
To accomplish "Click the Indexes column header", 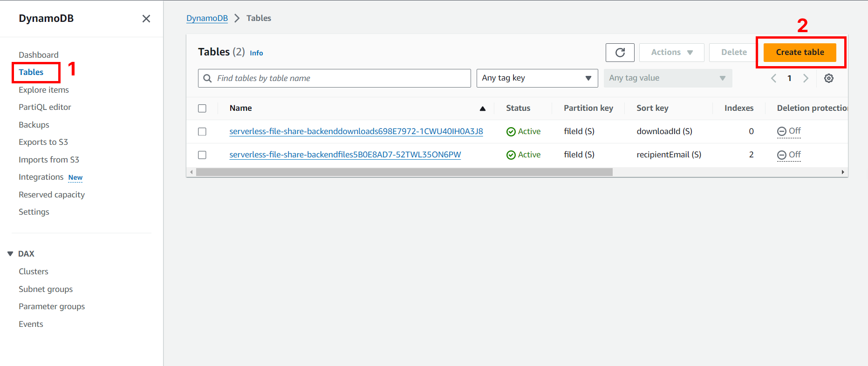I will click(739, 108).
